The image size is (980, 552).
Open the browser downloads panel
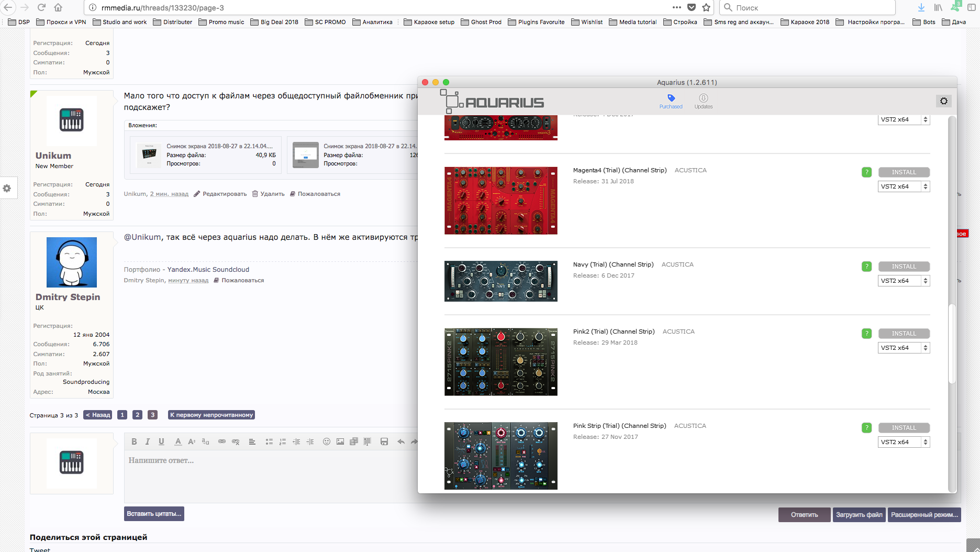click(921, 7)
